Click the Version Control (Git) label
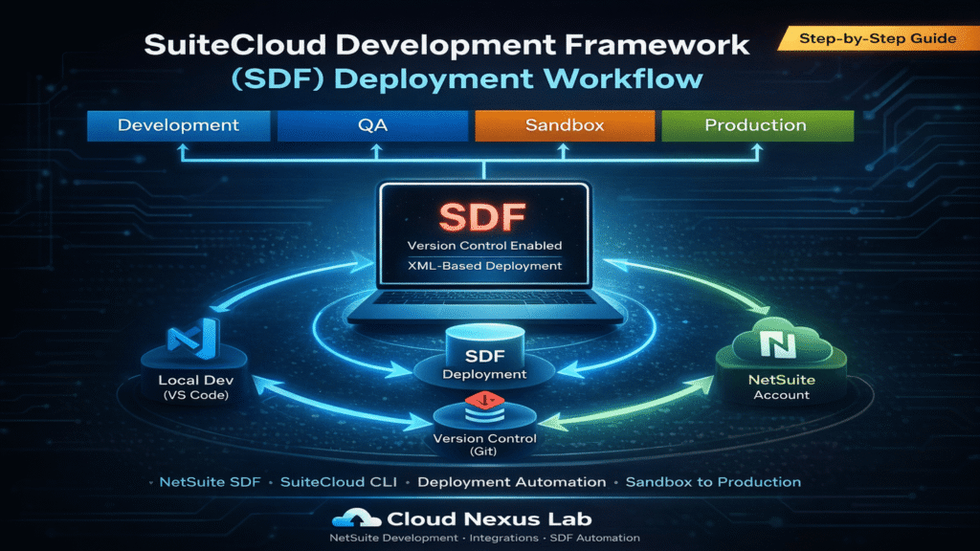The image size is (980, 551). (484, 444)
